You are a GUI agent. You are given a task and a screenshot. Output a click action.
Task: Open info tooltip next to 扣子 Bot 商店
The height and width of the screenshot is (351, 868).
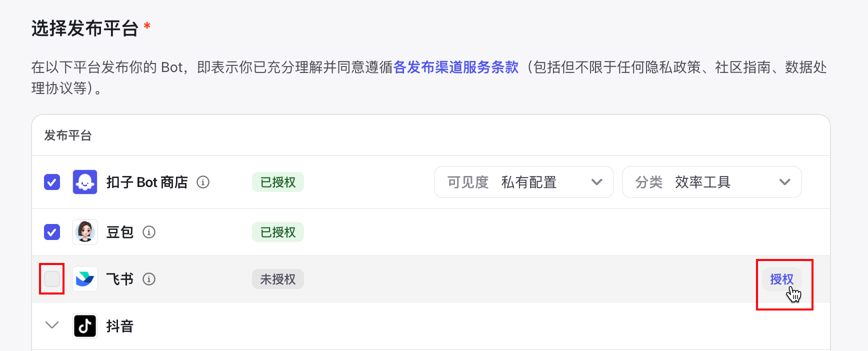[203, 182]
